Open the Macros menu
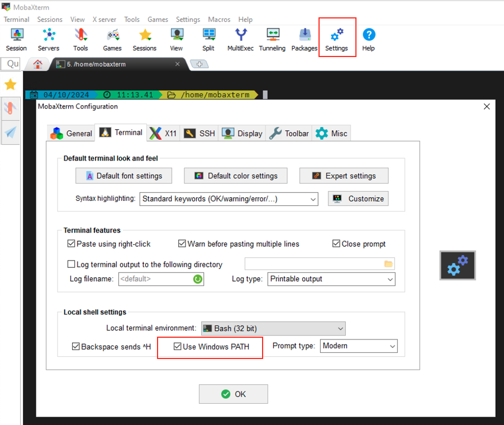Screen dimensions: 504x425 point(219,20)
